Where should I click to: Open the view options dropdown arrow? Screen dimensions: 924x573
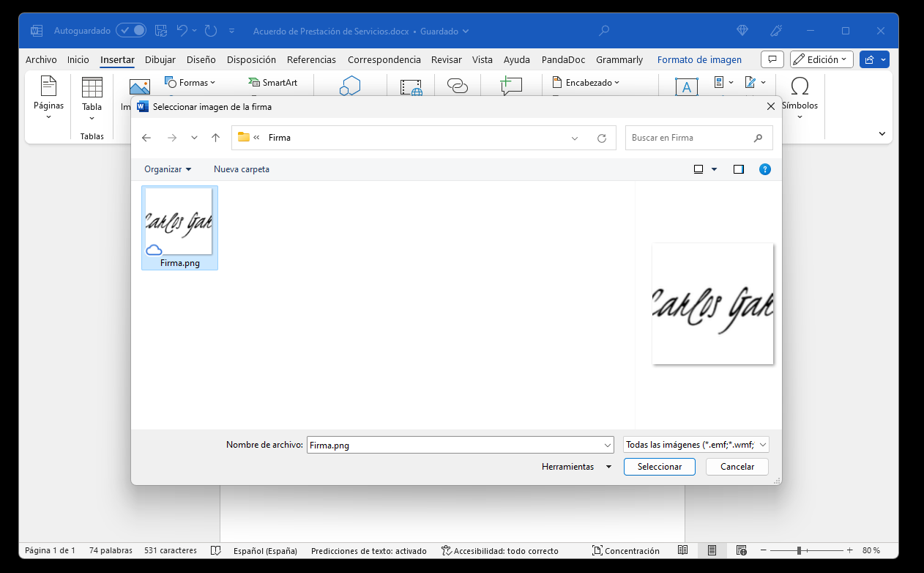(x=715, y=169)
